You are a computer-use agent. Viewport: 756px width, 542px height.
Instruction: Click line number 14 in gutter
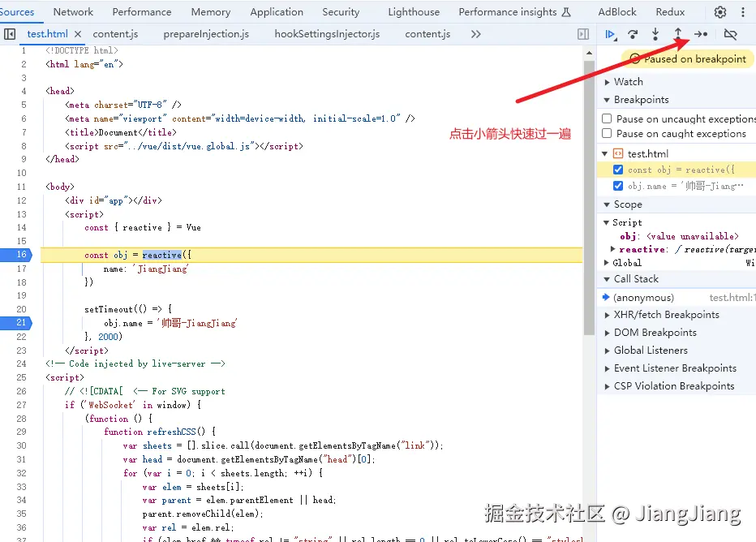21,228
